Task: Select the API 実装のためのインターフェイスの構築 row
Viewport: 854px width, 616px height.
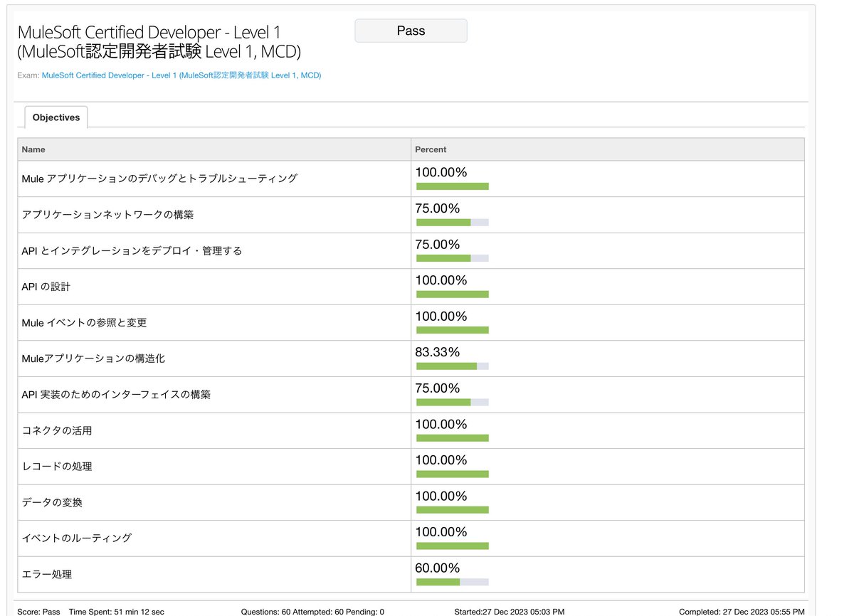Action: click(411, 394)
